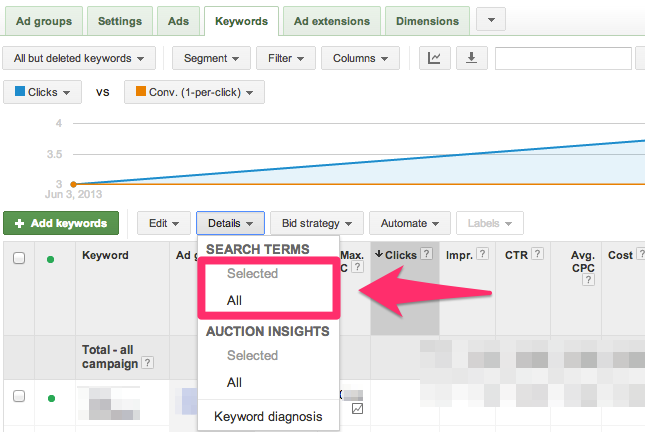
Task: Click the orange Conv. color swatch
Action: point(141,91)
